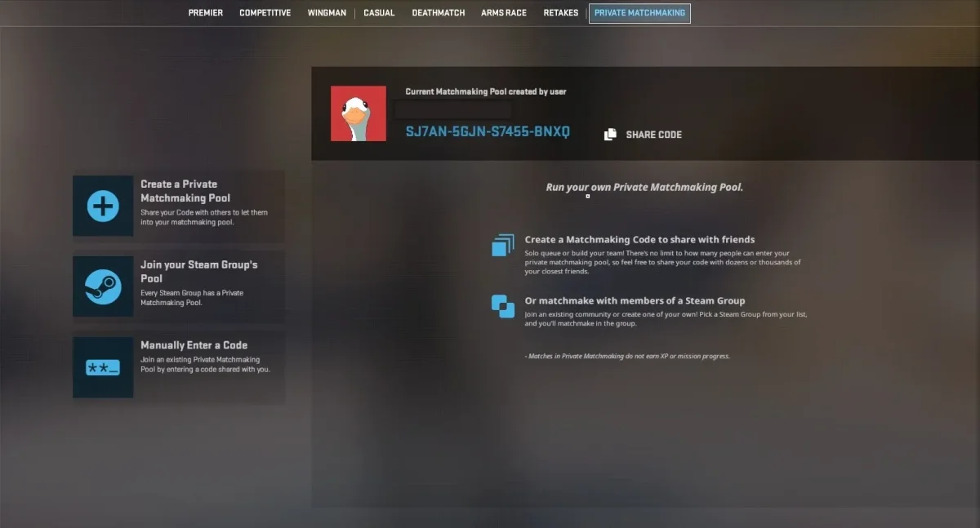
Task: Select the Wingman tab
Action: [x=327, y=12]
